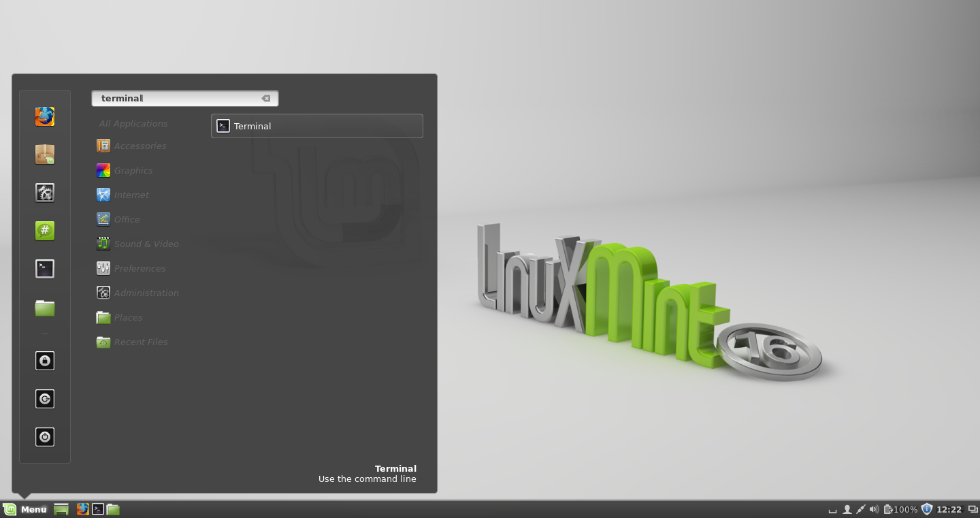Launch Terminal from the bottom panel launcher
The image size is (980, 518).
coord(98,509)
